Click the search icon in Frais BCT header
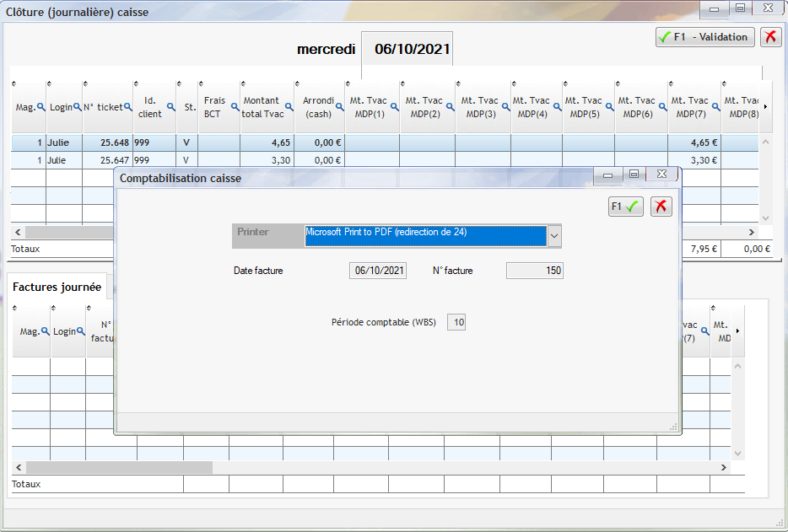 [x=235, y=107]
